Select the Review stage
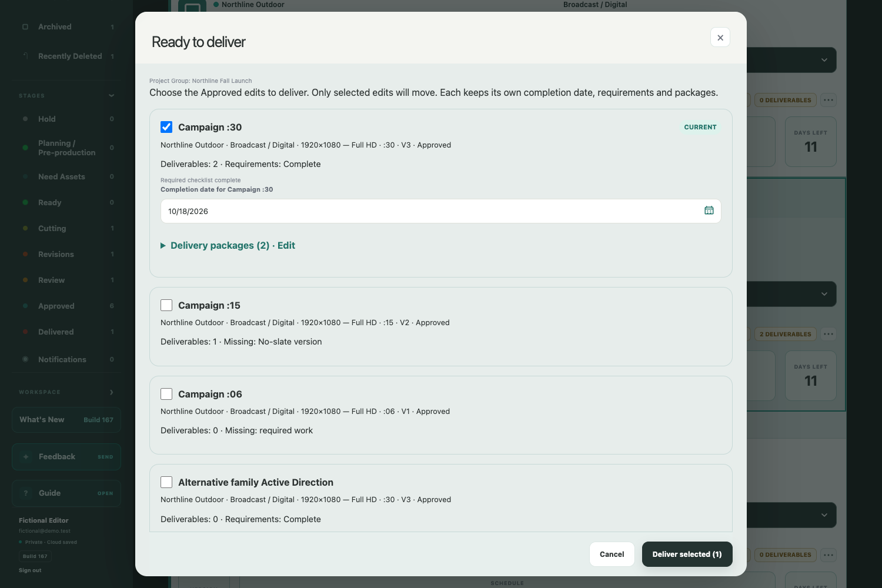The width and height of the screenshot is (882, 588). (66, 280)
